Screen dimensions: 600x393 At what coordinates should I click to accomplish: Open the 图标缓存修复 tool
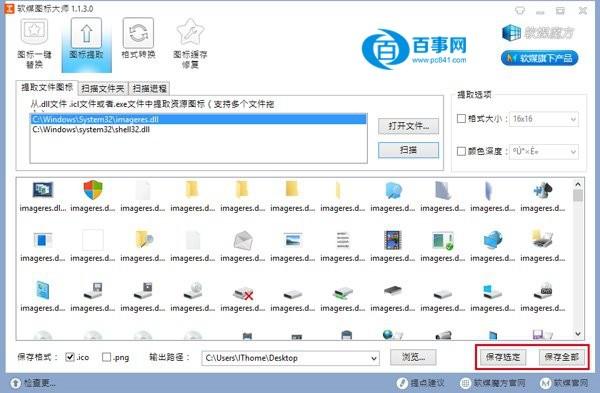[x=190, y=44]
